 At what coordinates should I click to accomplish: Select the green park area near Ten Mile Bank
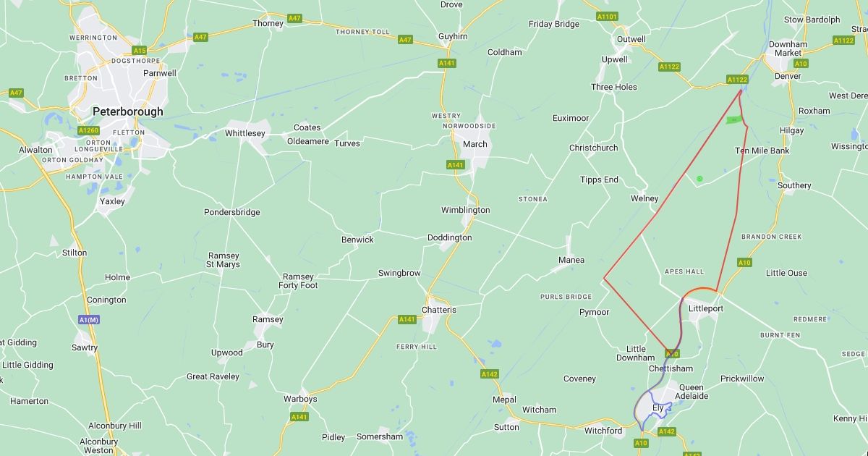point(735,119)
